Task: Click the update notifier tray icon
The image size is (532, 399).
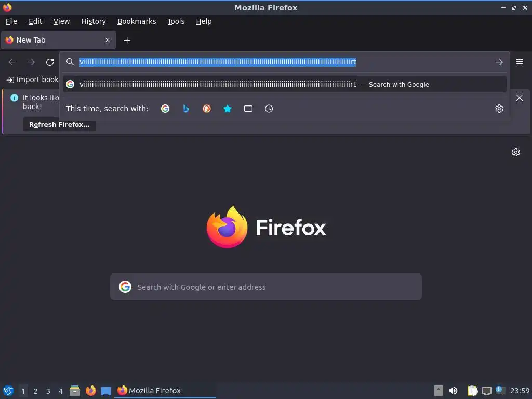Action: point(500,390)
